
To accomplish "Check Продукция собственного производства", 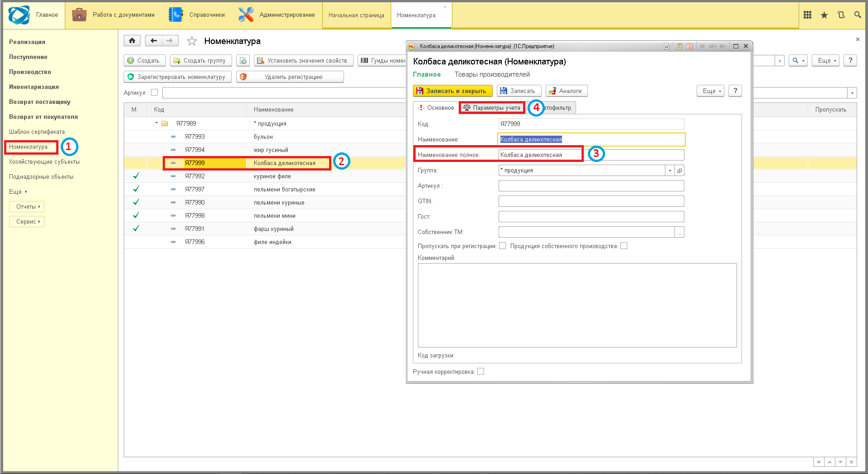I will point(624,246).
